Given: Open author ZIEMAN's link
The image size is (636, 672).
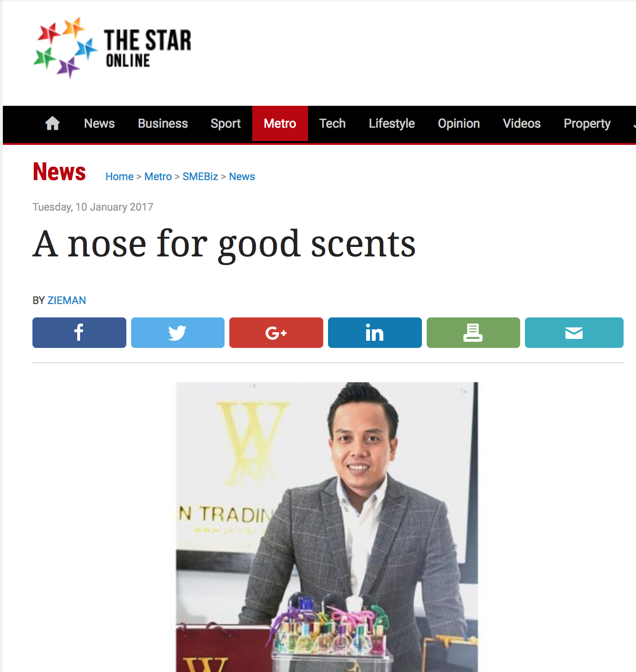Looking at the screenshot, I should [x=67, y=300].
